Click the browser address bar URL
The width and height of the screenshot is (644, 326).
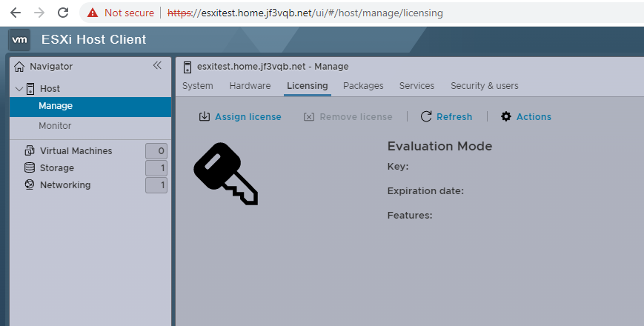coord(305,13)
